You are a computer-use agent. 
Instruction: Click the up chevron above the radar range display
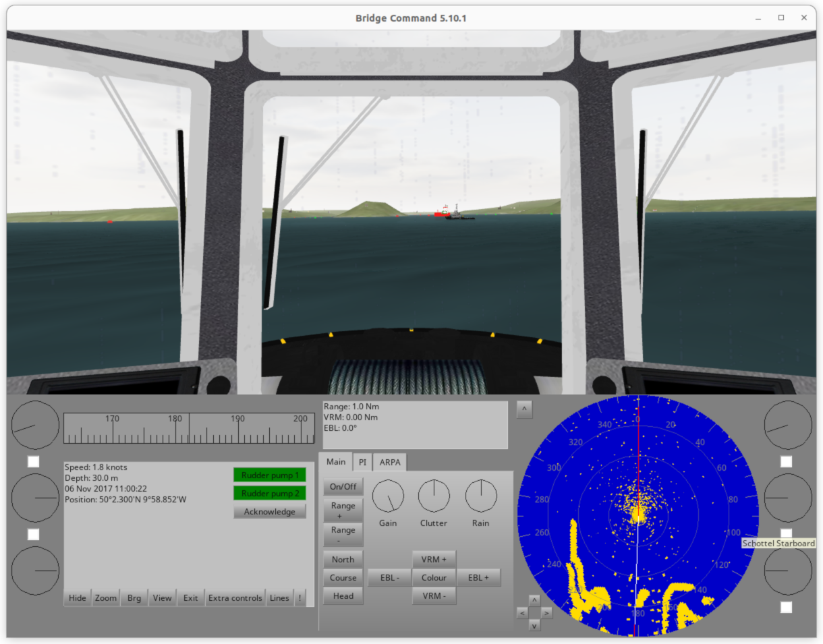[x=524, y=409]
